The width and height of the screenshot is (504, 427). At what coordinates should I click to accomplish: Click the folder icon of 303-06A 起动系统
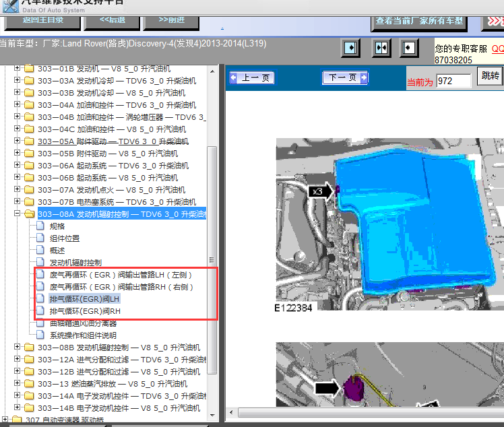point(29,166)
